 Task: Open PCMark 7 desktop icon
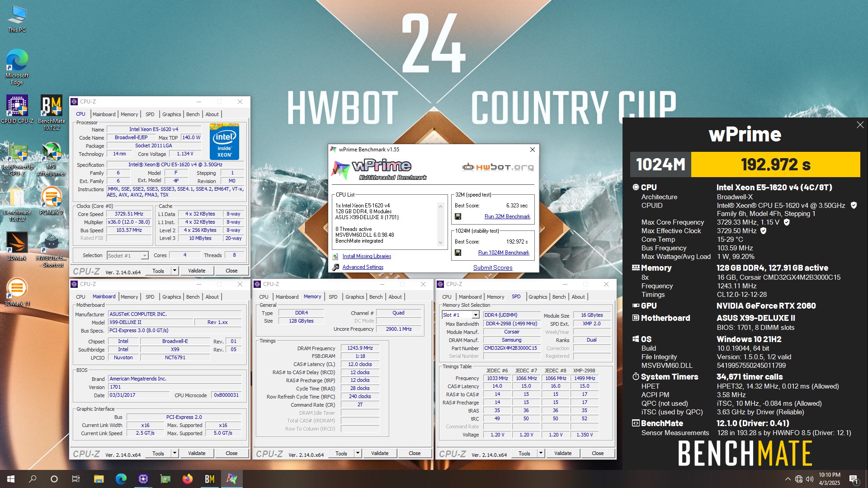click(52, 200)
